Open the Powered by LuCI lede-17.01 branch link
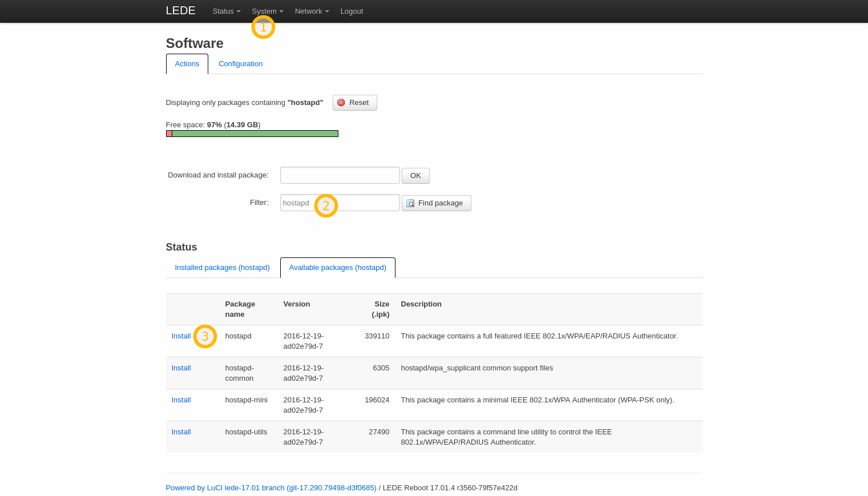Image resolution: width=868 pixels, height=496 pixels. 225,487
